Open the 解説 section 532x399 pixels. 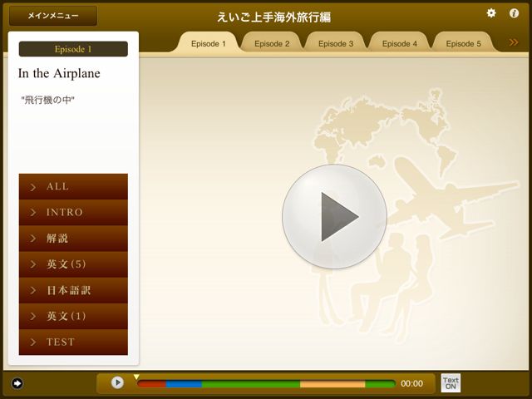coord(73,239)
